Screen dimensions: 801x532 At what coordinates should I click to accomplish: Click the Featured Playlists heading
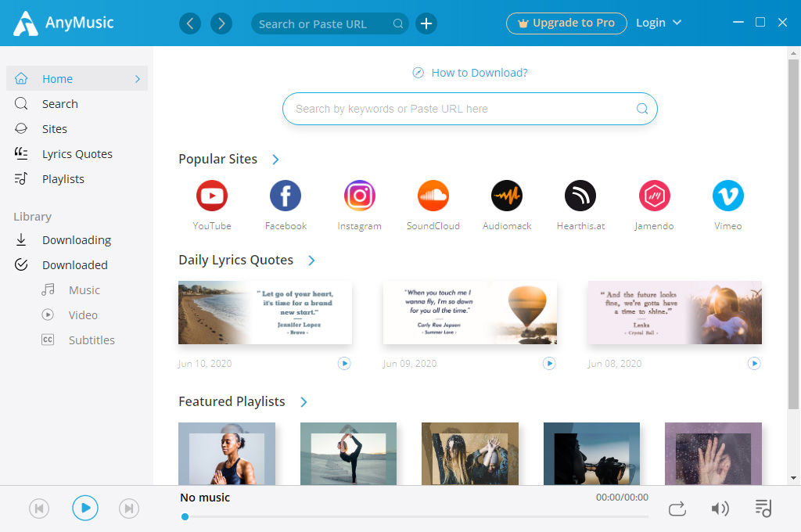(x=232, y=401)
